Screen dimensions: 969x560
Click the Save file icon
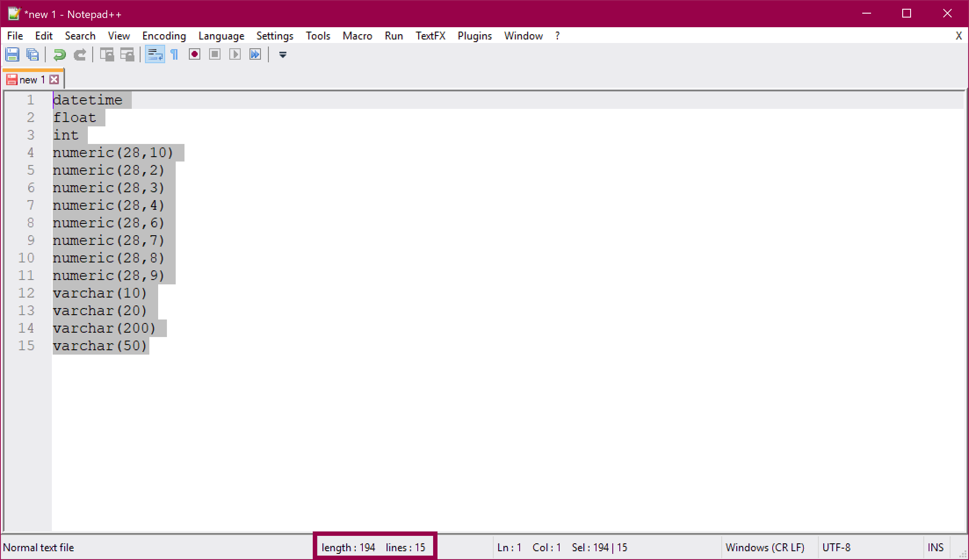[x=12, y=54]
